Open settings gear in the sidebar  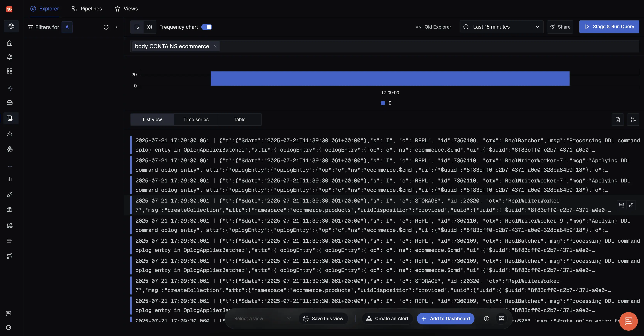click(x=8, y=328)
